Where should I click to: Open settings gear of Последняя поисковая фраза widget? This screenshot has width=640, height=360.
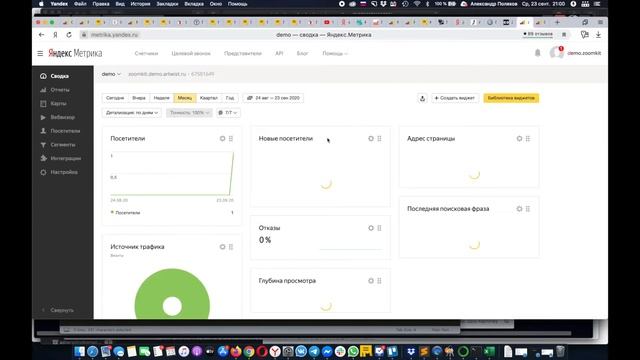click(519, 209)
